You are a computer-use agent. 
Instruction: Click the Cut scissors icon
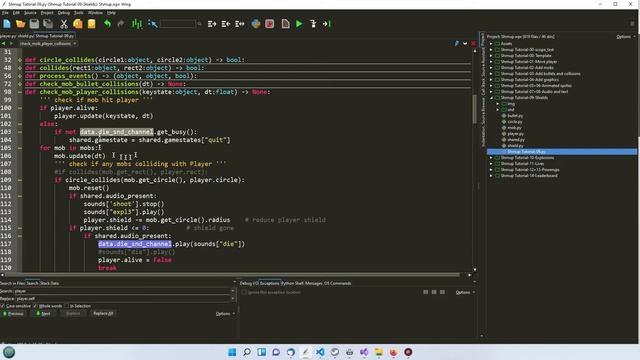click(64, 24)
